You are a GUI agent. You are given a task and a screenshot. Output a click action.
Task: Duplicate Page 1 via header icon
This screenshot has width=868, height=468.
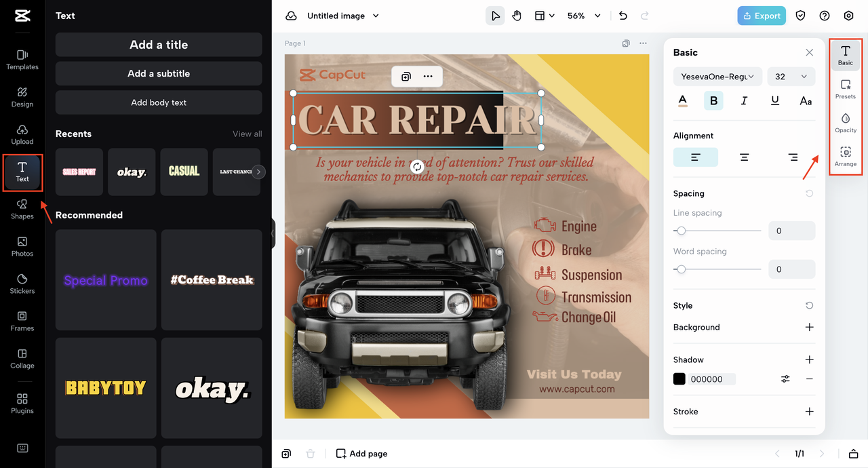pyautogui.click(x=626, y=43)
